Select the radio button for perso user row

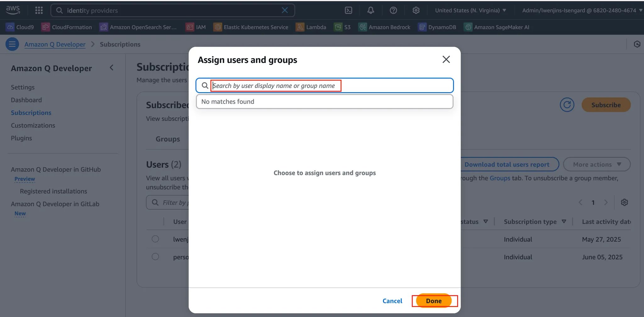(x=155, y=257)
